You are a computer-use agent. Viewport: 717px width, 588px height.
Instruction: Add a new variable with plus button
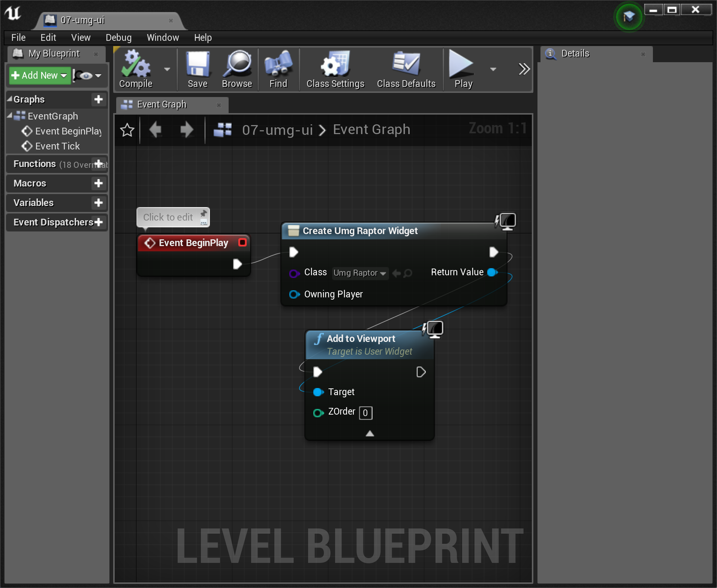(99, 203)
